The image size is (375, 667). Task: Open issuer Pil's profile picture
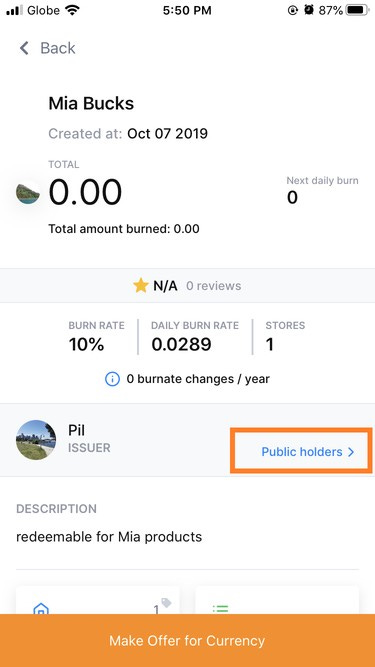(36, 440)
